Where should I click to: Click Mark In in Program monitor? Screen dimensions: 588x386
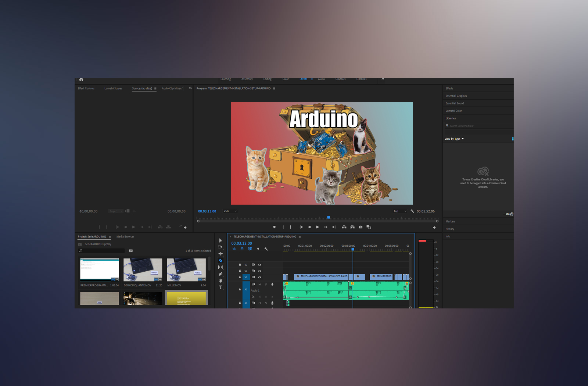(283, 227)
